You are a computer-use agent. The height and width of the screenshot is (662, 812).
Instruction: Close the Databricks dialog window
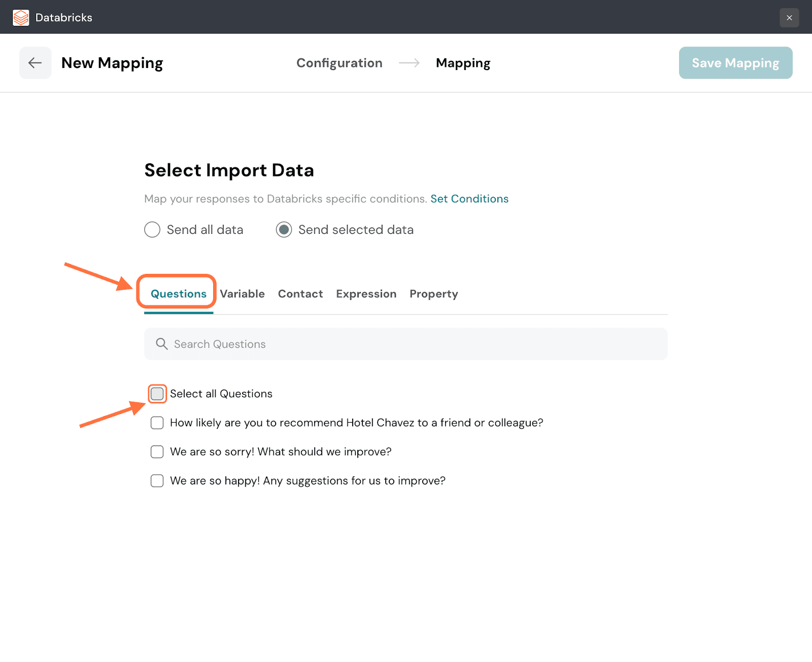click(x=789, y=18)
